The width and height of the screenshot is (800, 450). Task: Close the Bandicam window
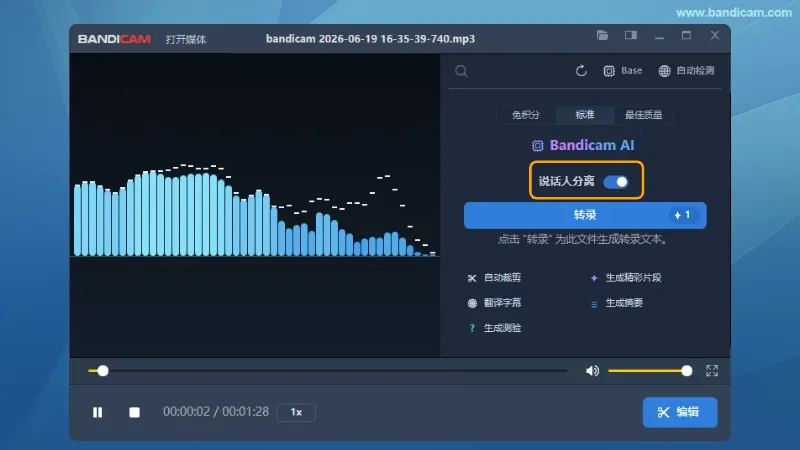715,35
